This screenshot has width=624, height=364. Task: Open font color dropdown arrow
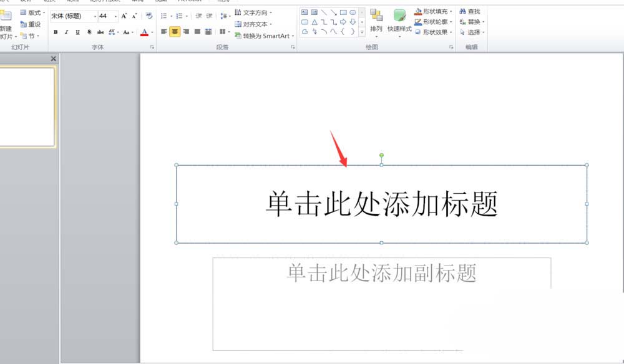(152, 32)
